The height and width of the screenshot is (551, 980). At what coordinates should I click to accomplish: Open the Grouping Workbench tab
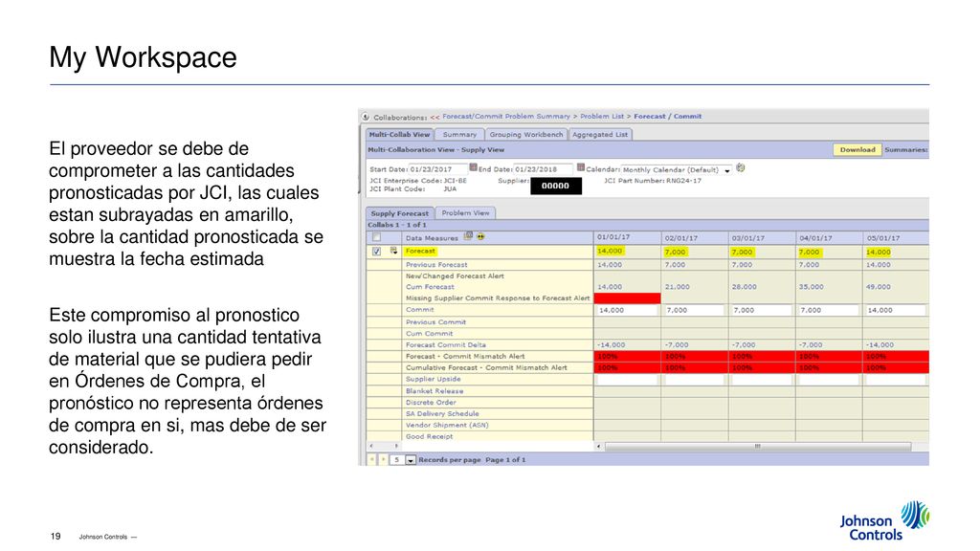[526, 134]
